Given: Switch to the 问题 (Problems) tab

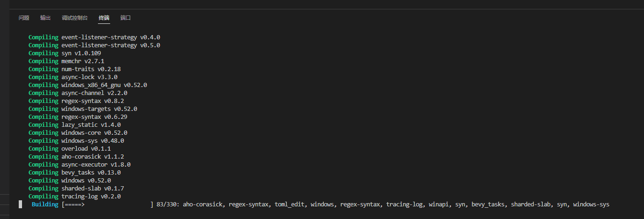Looking at the screenshot, I should pos(24,18).
